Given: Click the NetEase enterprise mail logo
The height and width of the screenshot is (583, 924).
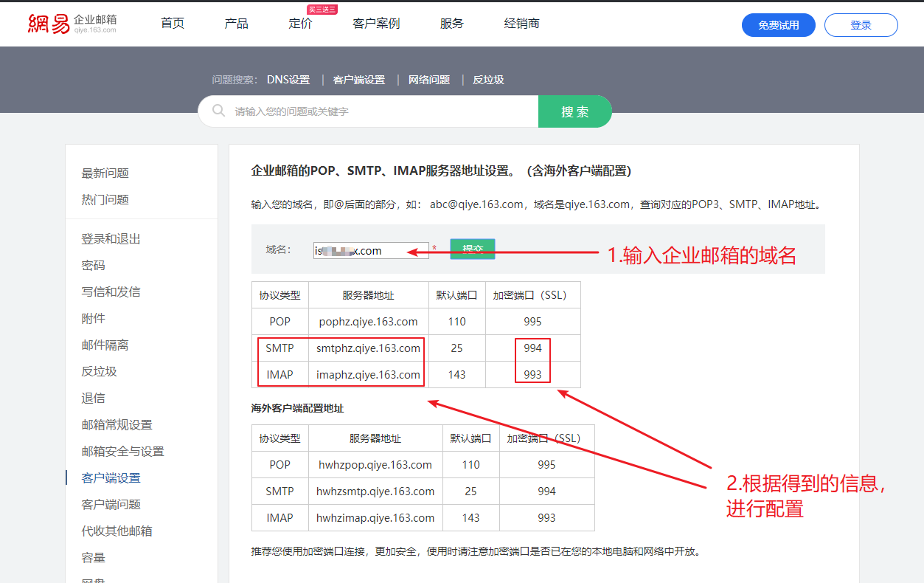Looking at the screenshot, I should click(x=72, y=24).
